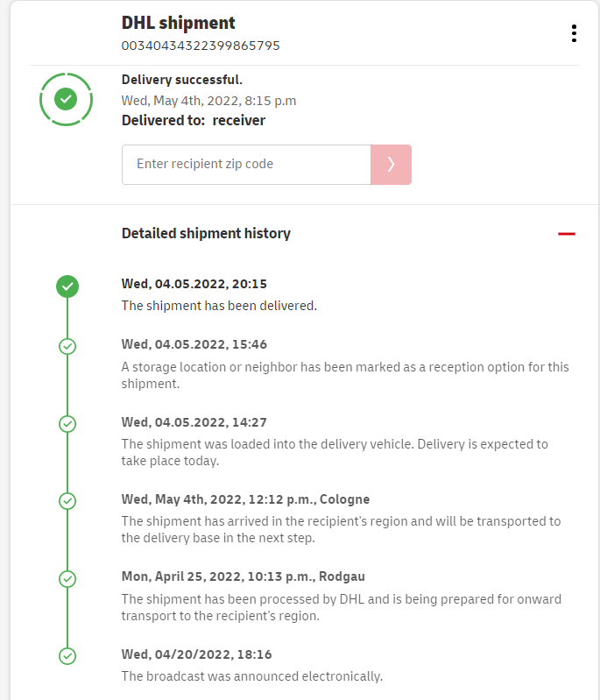600x700 pixels.
Task: Click the shipment has been delivered text
Action: [x=219, y=306]
